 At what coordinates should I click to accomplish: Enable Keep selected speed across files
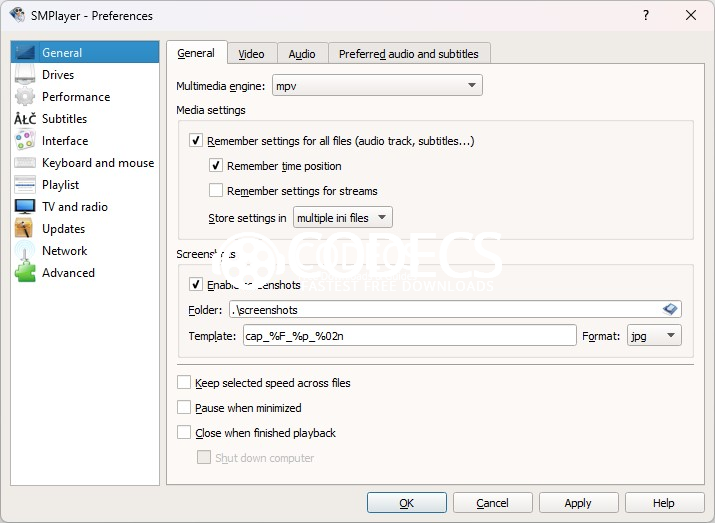[x=184, y=382]
